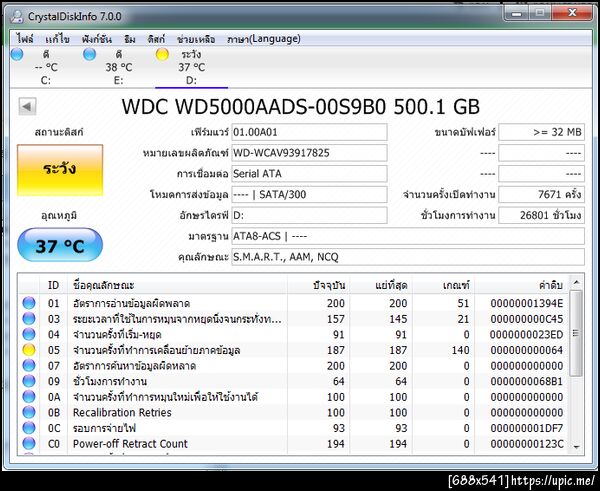Viewport: 600px width, 491px height.
Task: Click the ชื่อคุณลักษณะ column header
Action: 177,285
